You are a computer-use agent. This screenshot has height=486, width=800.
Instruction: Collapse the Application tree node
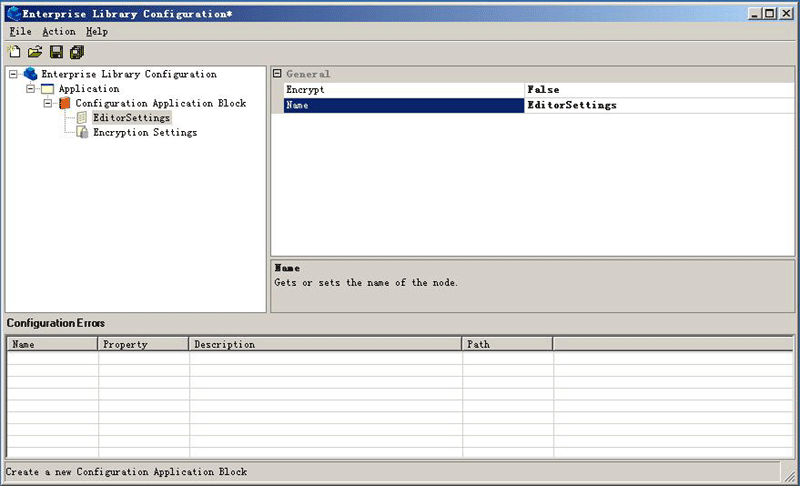[x=31, y=89]
